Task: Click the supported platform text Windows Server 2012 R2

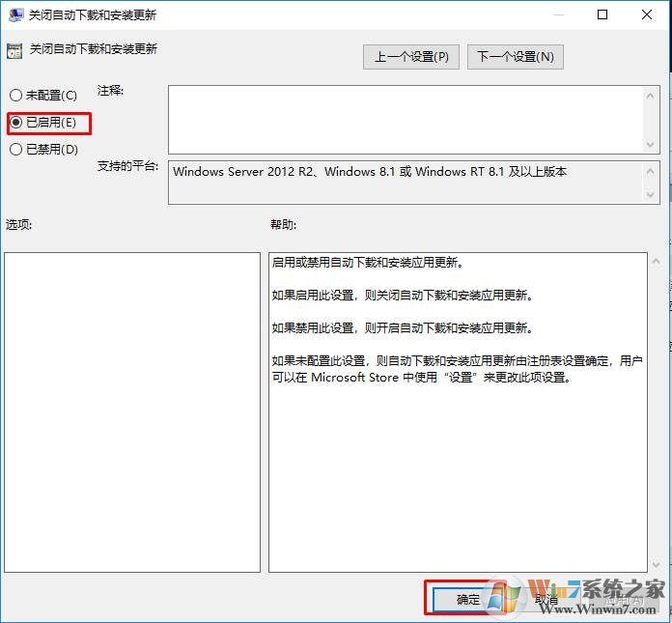Action: [370, 172]
